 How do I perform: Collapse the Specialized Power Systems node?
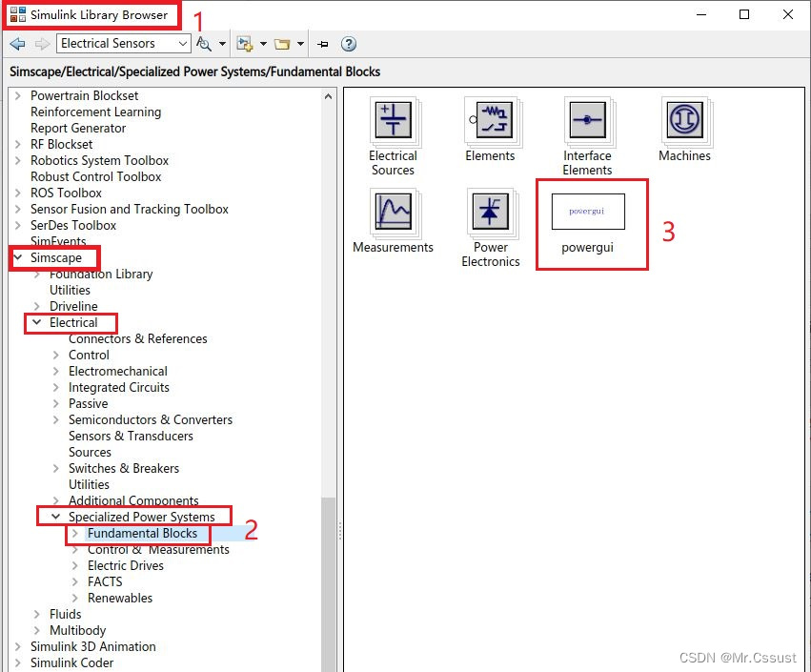tap(56, 517)
